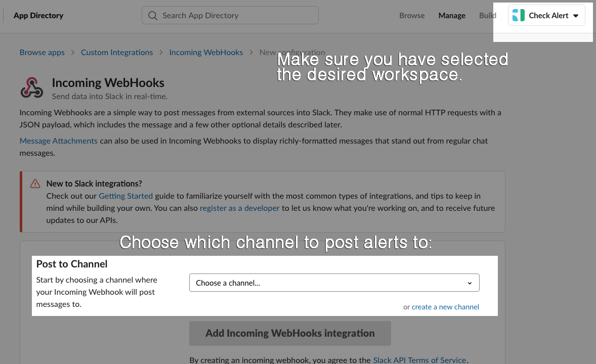Click the Post to Channel heading
The height and width of the screenshot is (364, 596).
coord(72,264)
